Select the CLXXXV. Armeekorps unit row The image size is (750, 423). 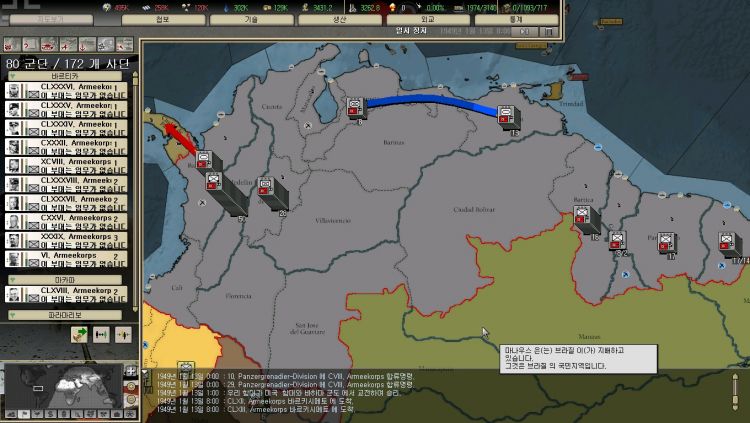point(66,109)
